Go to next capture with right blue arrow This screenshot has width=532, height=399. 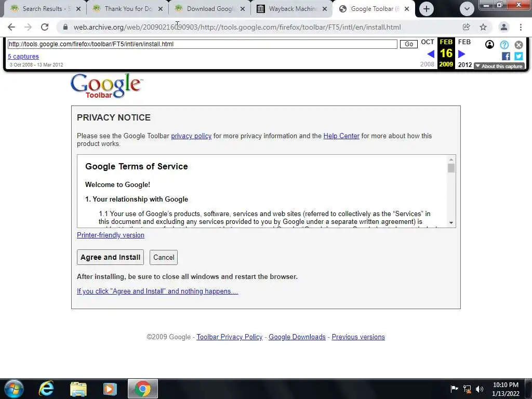pos(461,54)
